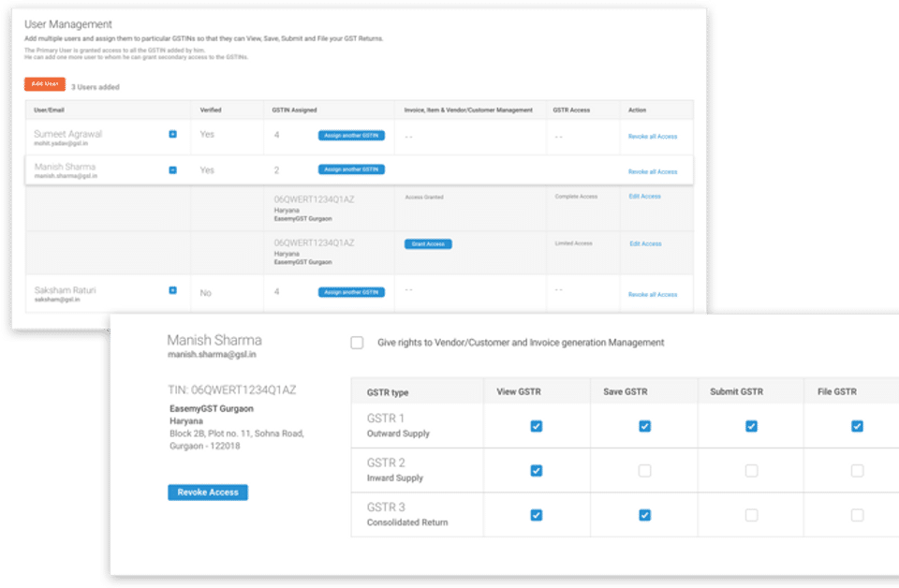Click the Limited Access label
Viewport: 899px width, 588px height.
click(x=573, y=243)
